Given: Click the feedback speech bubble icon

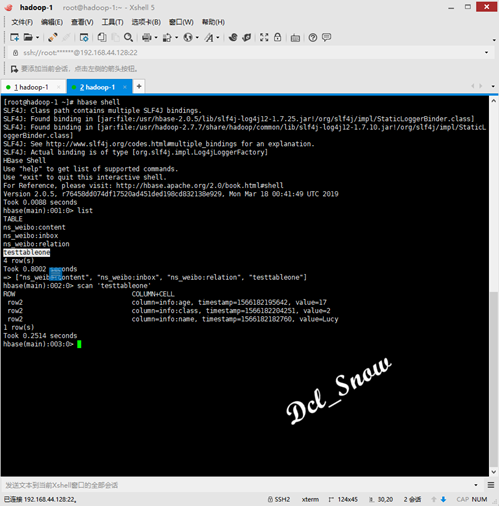Looking at the screenshot, I should click(326, 37).
